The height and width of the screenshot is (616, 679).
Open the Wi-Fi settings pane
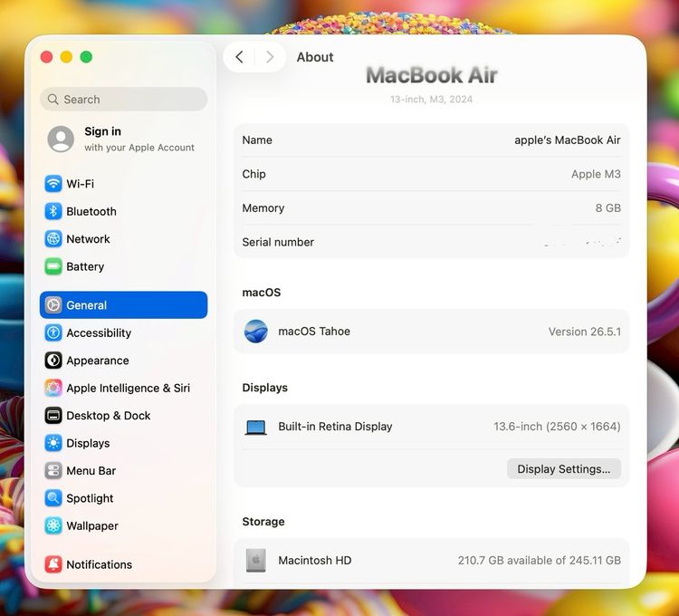point(123,184)
